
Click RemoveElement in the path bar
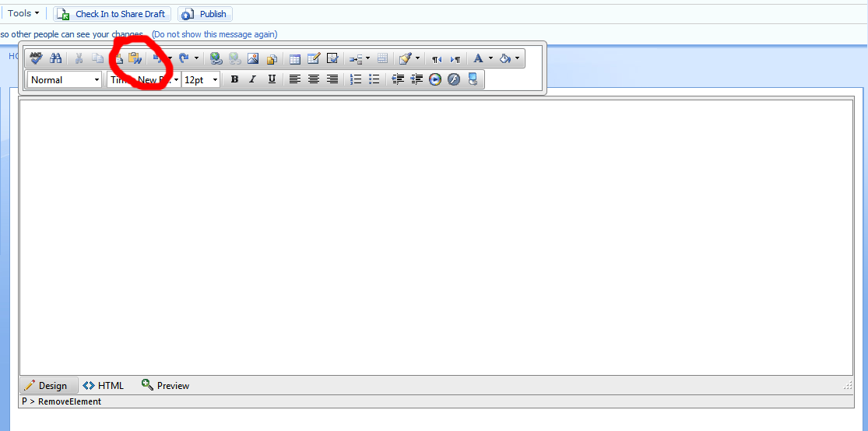tap(70, 401)
